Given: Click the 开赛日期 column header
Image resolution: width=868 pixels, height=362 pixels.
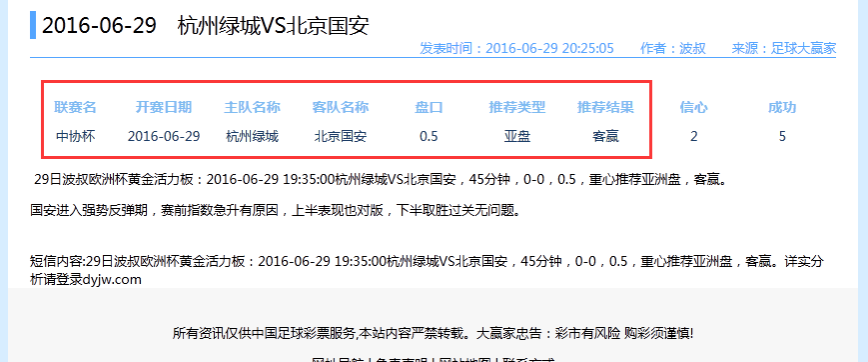Looking at the screenshot, I should pos(164,107).
